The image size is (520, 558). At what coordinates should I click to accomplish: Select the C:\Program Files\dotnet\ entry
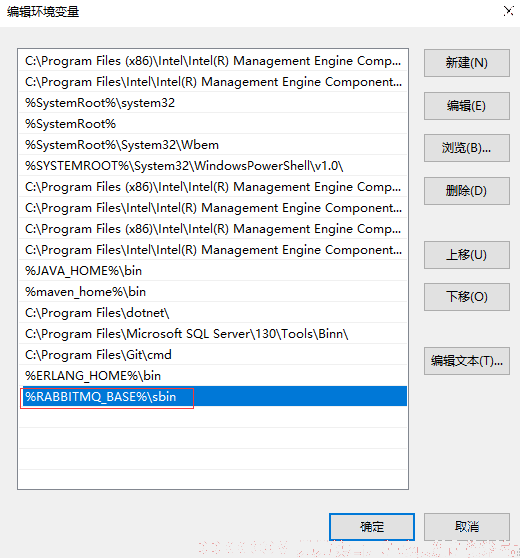(213, 312)
